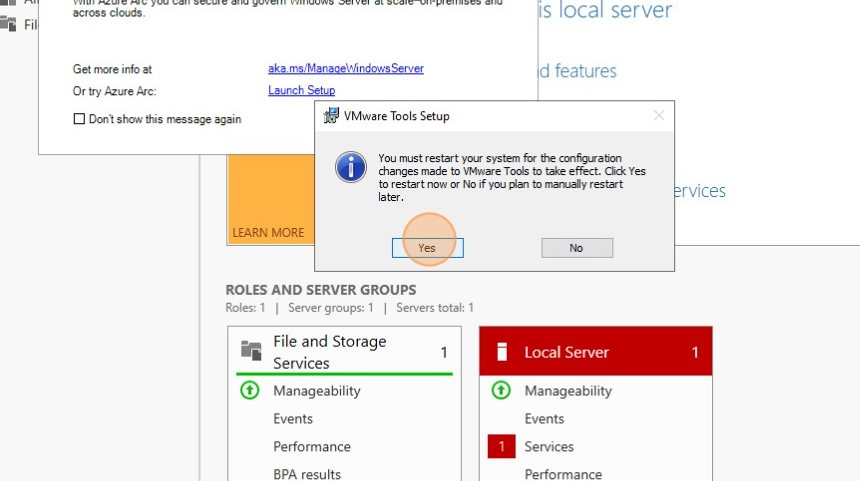
Task: Open BPA results under File and Storage Services
Action: tap(307, 474)
